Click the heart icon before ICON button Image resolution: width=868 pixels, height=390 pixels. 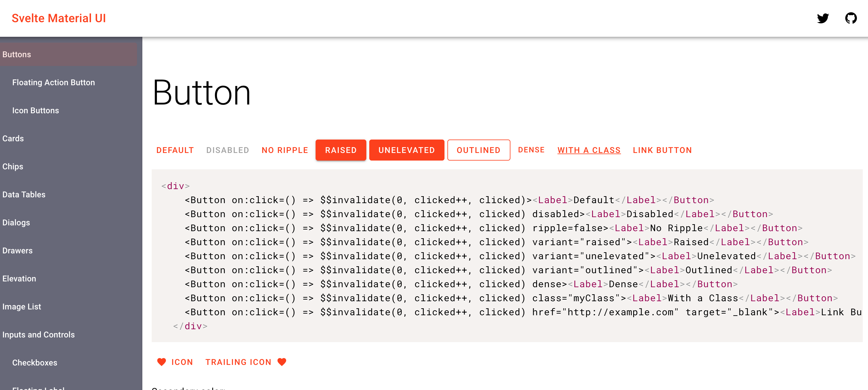point(162,362)
